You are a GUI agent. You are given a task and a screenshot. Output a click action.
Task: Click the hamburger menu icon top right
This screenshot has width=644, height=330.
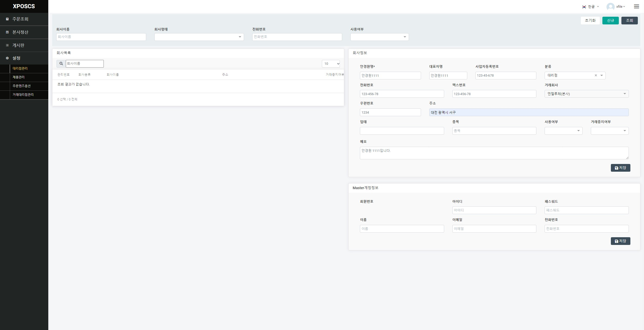636,6
